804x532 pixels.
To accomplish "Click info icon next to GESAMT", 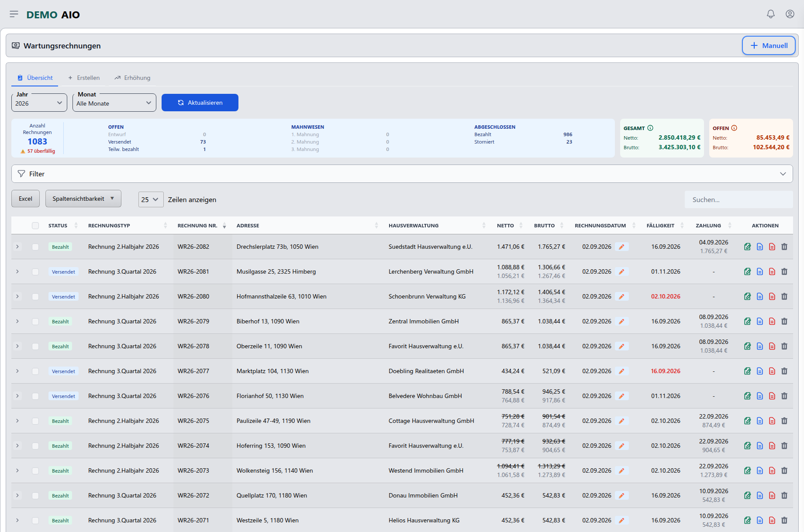I will (650, 128).
